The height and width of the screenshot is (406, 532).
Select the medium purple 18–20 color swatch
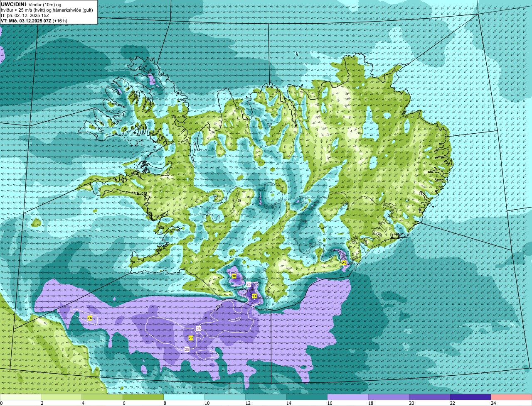(x=389, y=397)
